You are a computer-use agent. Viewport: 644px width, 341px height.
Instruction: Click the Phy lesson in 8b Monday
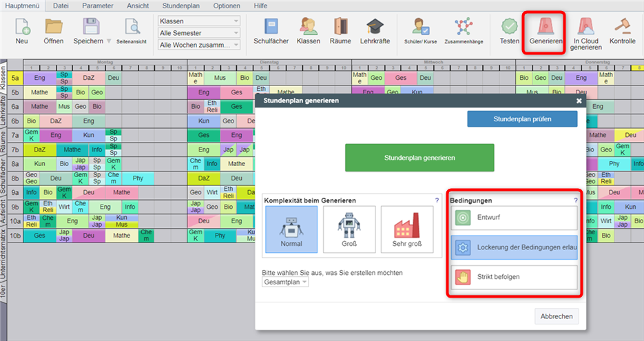[138, 178]
